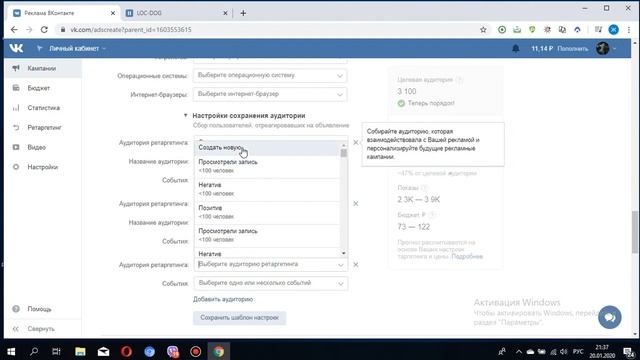
Task: Remove second retargeting audience row
Action: [x=356, y=203]
